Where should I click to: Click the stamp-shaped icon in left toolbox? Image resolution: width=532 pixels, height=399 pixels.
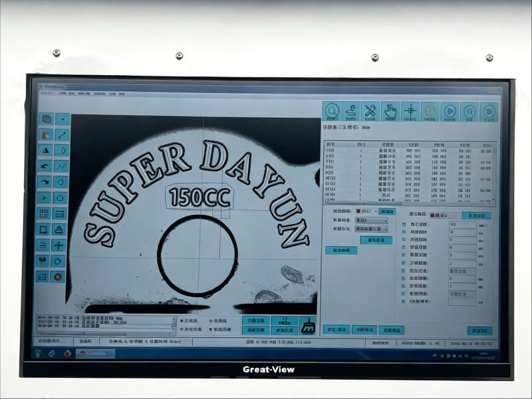click(59, 229)
